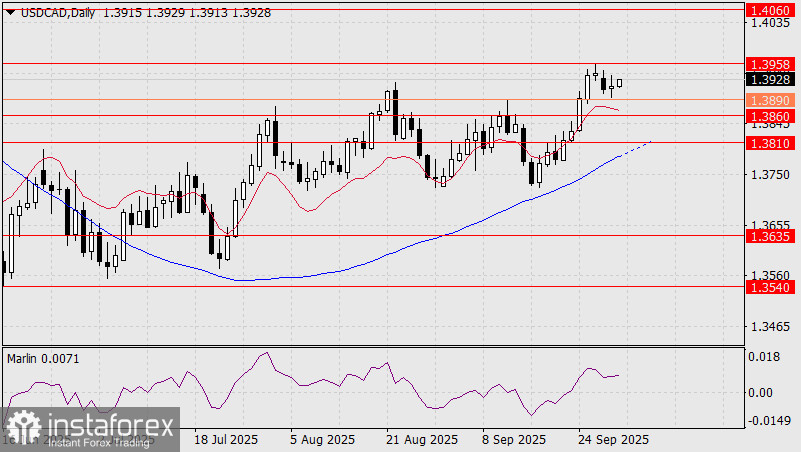Select the 1.3958 resistance level label

point(770,64)
